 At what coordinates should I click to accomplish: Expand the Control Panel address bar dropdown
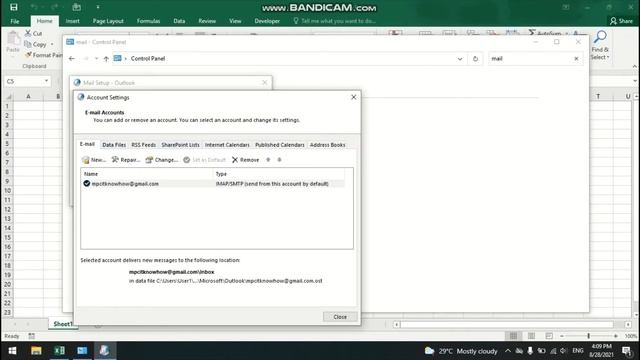[x=460, y=59]
